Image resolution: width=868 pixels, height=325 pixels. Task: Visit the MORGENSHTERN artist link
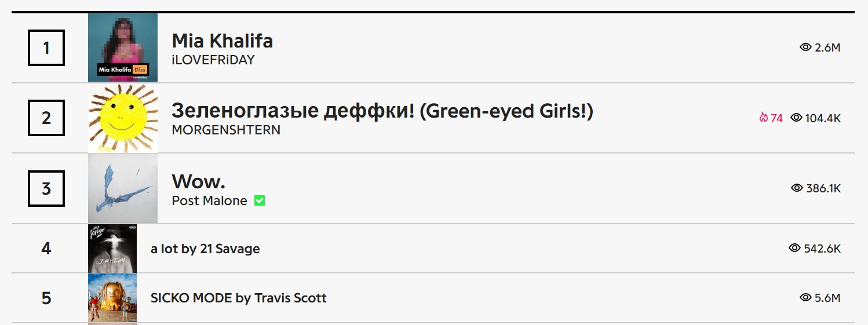pyautogui.click(x=226, y=130)
